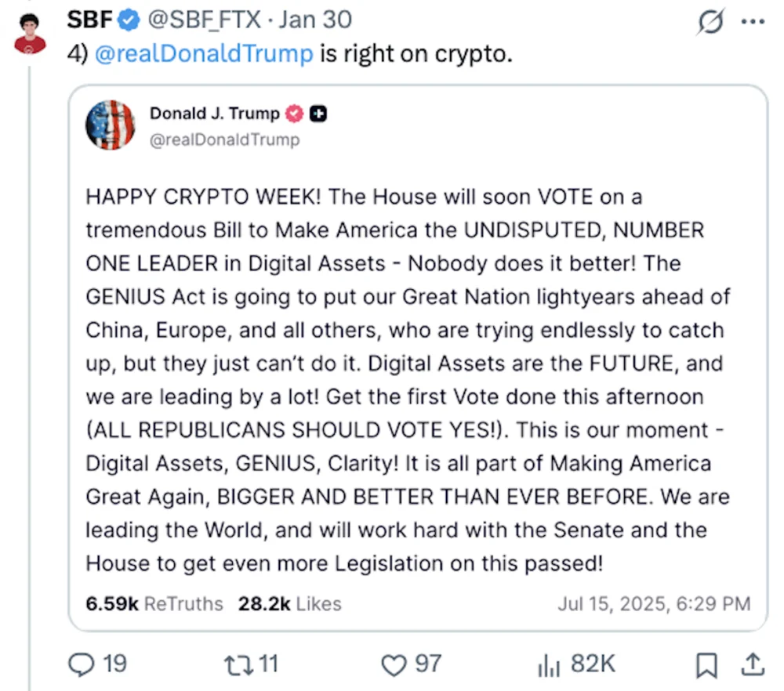Open view analytics via bar chart icon

point(547,664)
